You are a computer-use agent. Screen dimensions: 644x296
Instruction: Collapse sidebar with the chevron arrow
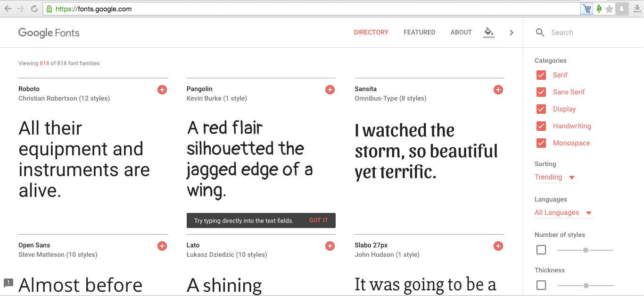[512, 33]
